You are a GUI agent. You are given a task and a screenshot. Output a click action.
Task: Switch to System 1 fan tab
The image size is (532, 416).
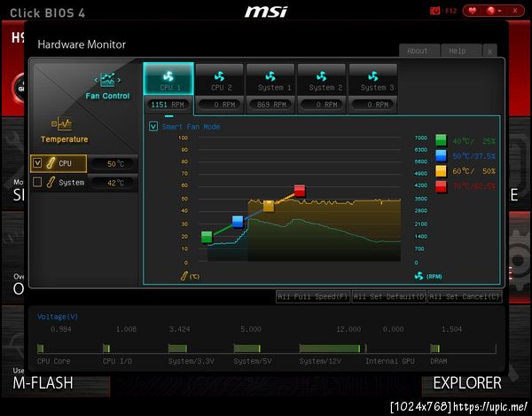tap(270, 79)
